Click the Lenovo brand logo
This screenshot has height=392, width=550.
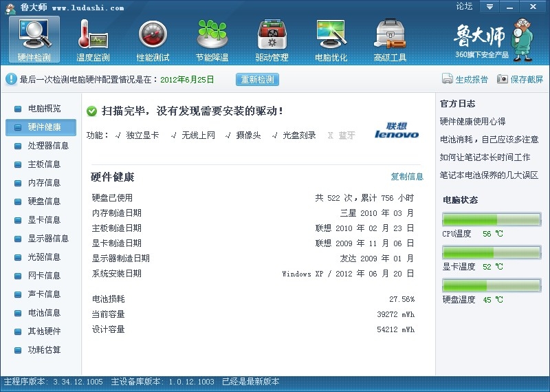coord(397,131)
